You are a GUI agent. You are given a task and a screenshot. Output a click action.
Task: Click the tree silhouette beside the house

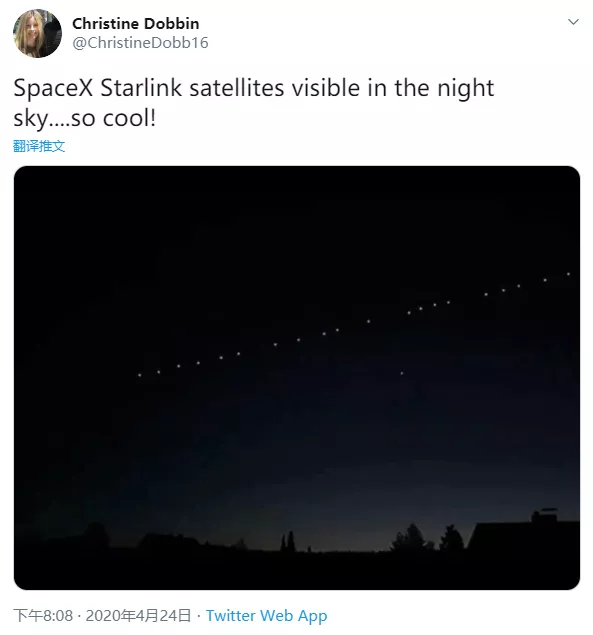[x=451, y=538]
